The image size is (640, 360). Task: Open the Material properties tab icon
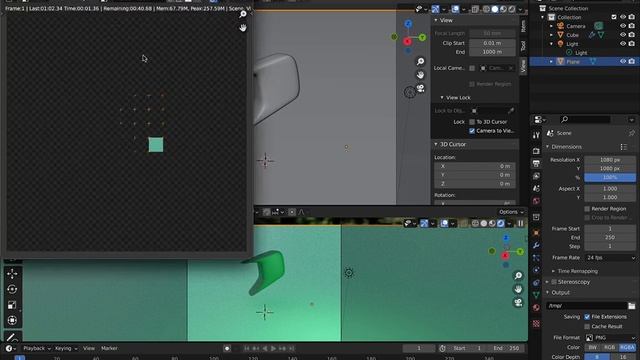pos(536,308)
